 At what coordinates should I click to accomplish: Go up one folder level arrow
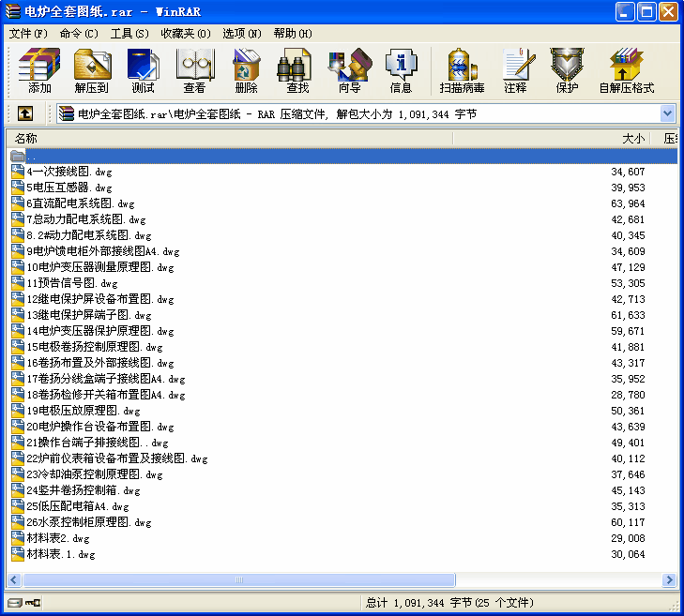click(25, 114)
